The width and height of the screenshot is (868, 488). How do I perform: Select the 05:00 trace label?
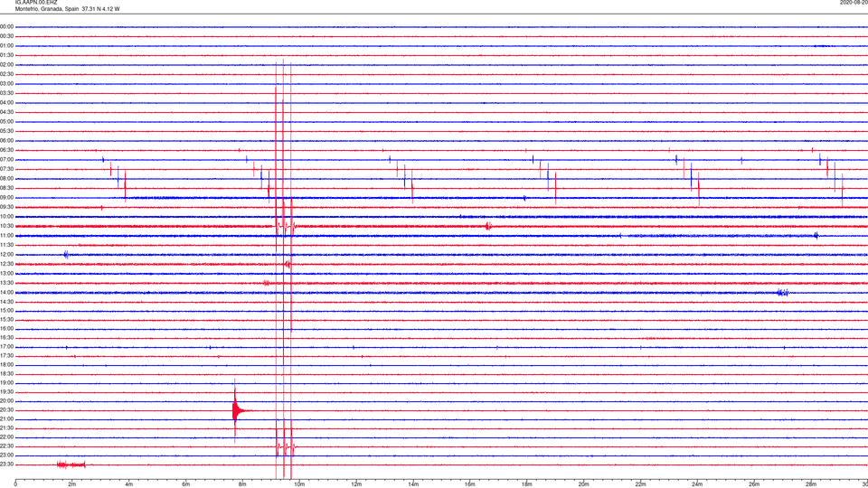[x=6, y=122]
